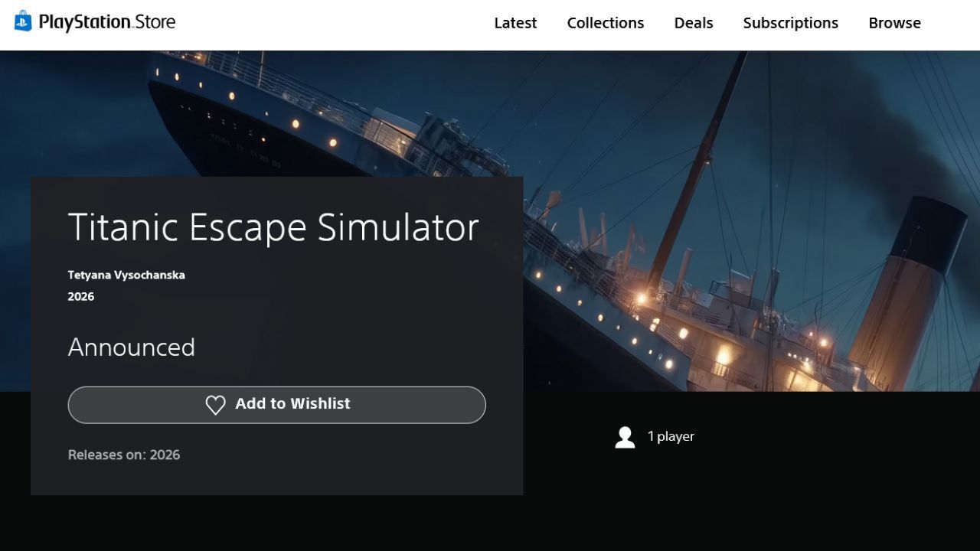The height and width of the screenshot is (551, 980).
Task: Click the single player person icon
Action: click(x=625, y=437)
